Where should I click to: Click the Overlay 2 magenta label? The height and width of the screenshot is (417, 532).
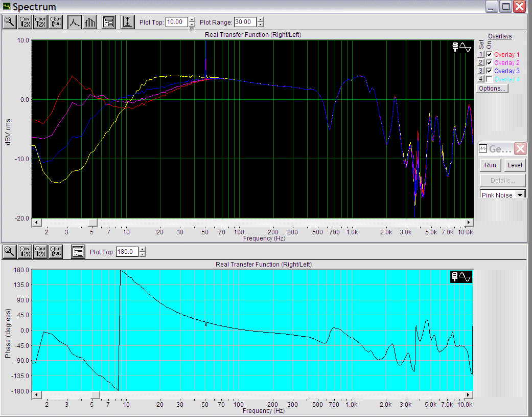click(x=506, y=63)
